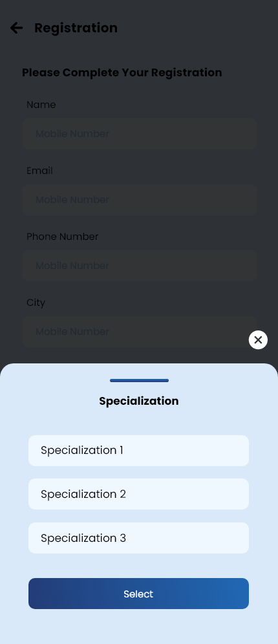The height and width of the screenshot is (644, 278).
Task: Click the Email field label
Action: 39,171
